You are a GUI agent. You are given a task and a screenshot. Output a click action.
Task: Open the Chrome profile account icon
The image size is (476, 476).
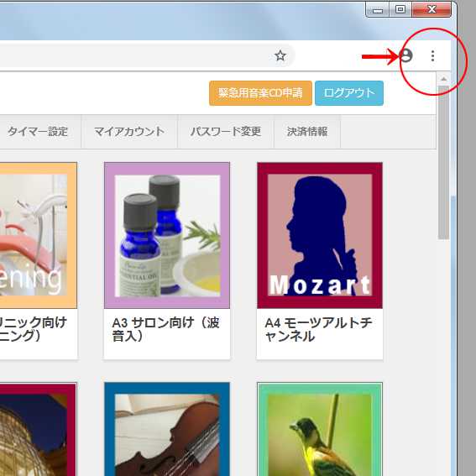pos(405,55)
